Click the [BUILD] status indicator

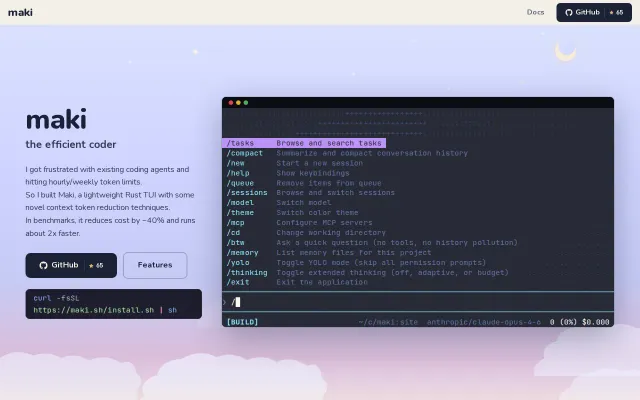[x=242, y=322]
